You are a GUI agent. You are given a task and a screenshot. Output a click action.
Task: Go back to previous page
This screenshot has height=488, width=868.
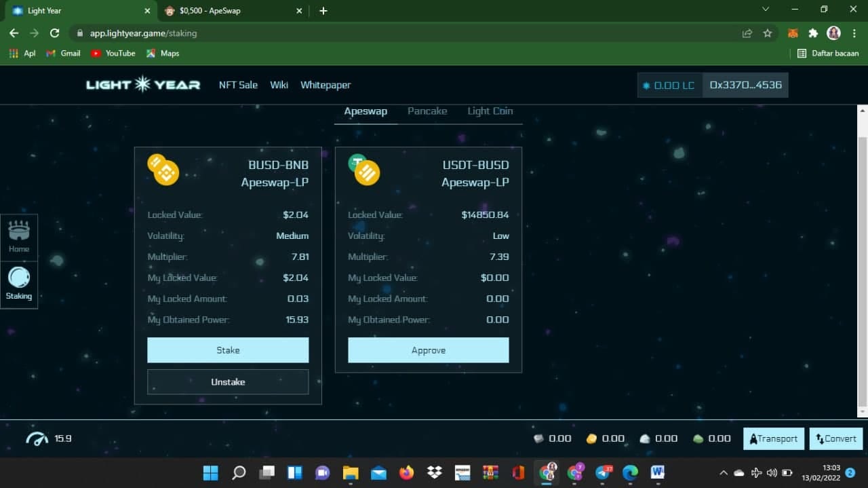pos(14,33)
